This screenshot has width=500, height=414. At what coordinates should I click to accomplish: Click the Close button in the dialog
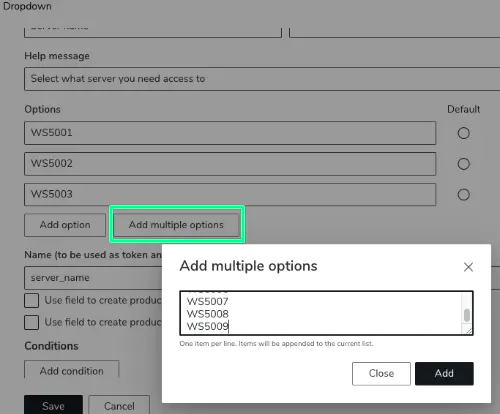381,373
